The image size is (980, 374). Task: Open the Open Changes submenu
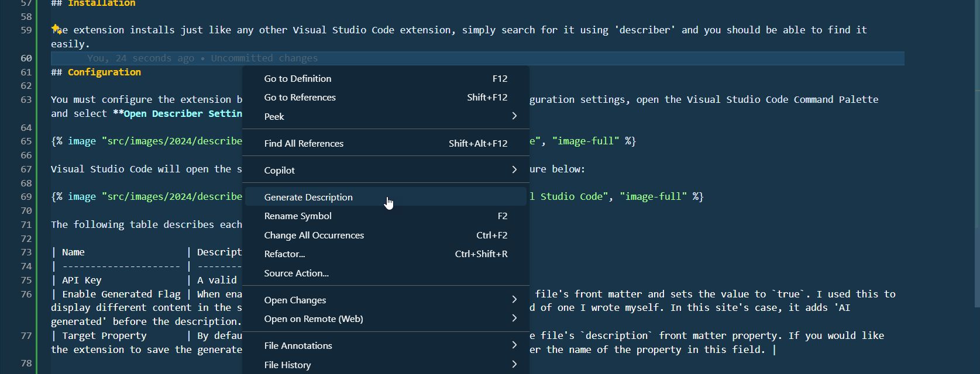click(x=386, y=300)
